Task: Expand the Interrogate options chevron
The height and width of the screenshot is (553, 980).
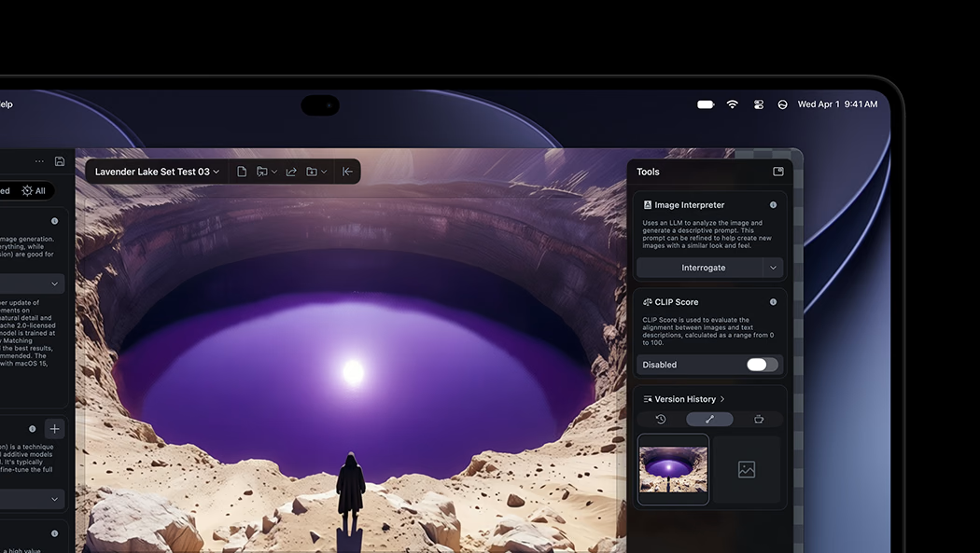Action: (773, 268)
